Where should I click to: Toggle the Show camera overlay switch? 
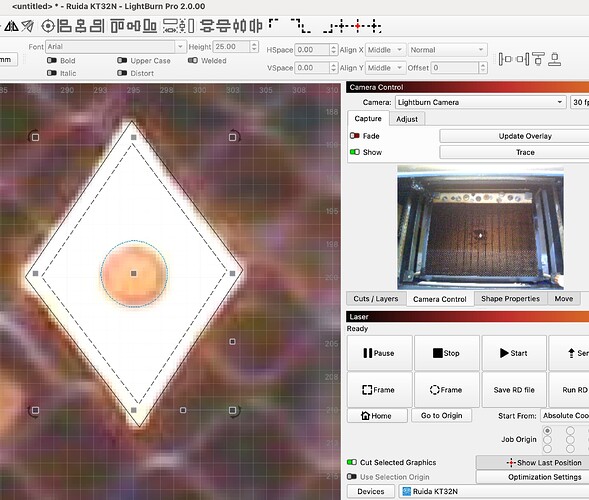[355, 152]
